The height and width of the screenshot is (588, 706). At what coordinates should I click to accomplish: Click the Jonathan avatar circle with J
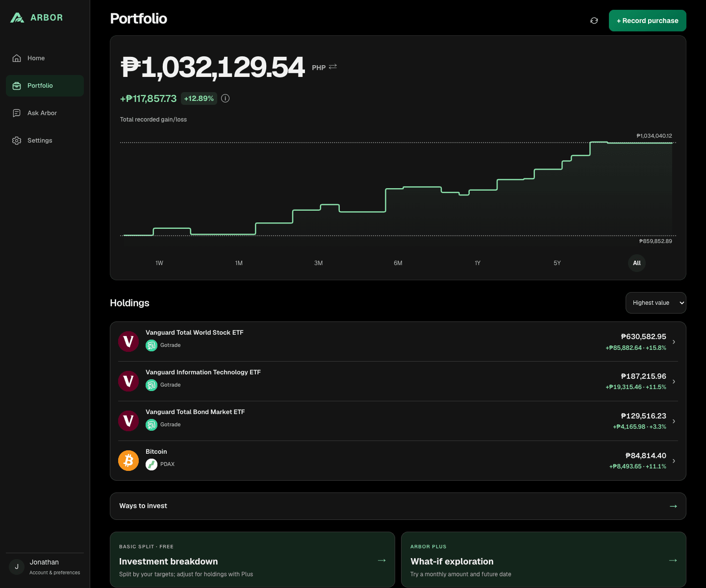coord(17,567)
